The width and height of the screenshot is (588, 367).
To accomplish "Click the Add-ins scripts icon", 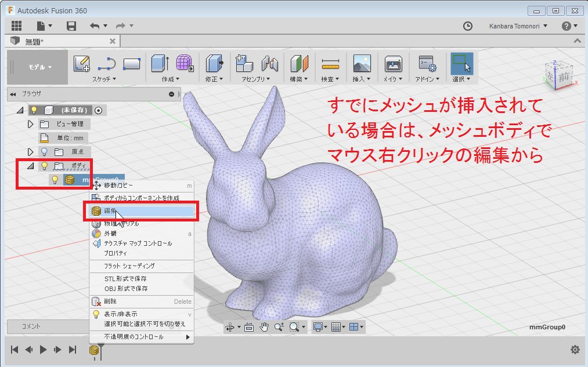I will (427, 63).
